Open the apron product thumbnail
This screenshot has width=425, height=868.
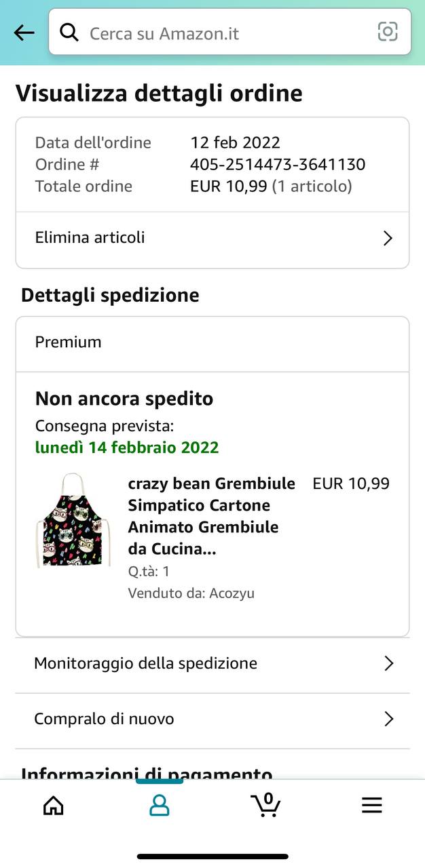tap(73, 521)
